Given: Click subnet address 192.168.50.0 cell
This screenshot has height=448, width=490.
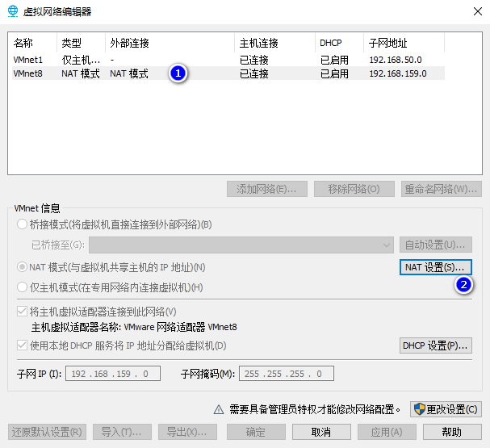Looking at the screenshot, I should [396, 60].
